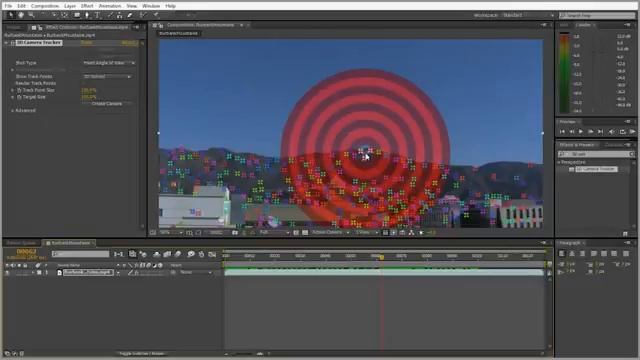Viewport: 640px width, 360px height.
Task: Click Toggle Switches / Modes button
Action: [x=142, y=353]
